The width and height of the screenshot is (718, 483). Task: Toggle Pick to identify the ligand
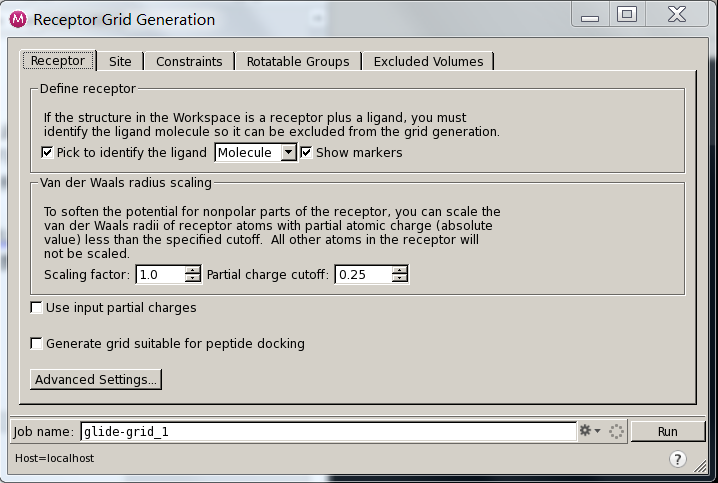[x=47, y=152]
